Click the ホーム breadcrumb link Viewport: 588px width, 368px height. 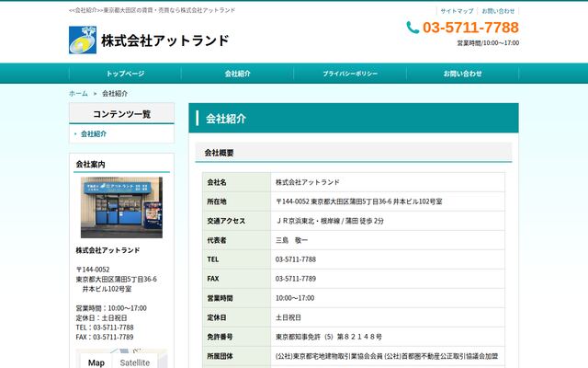78,94
